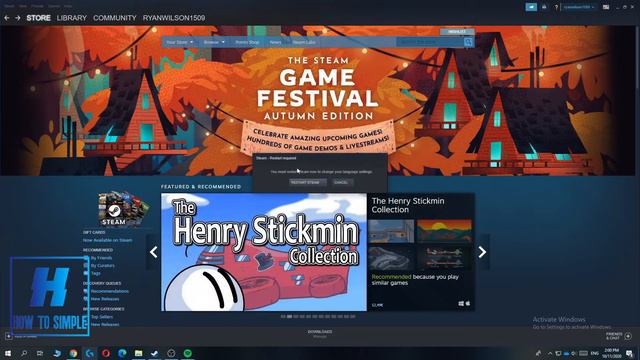Screen dimensions: 640x360
Task: View the top-right sunset screenshot thumbnail
Action: 444,231
